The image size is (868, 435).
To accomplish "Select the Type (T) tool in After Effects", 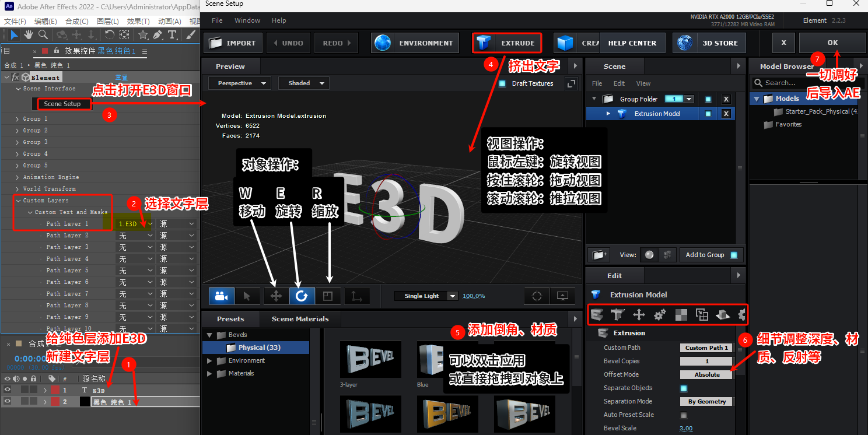I will (x=173, y=35).
